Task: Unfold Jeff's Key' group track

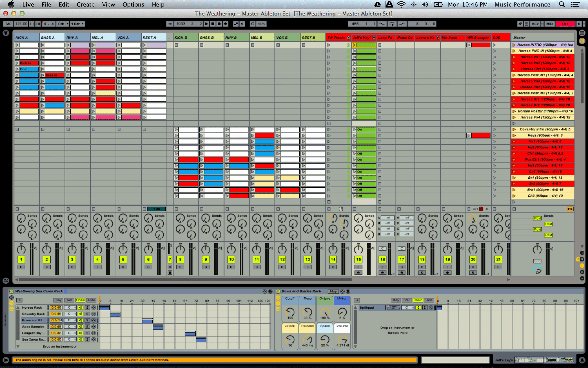Action: pos(374,38)
